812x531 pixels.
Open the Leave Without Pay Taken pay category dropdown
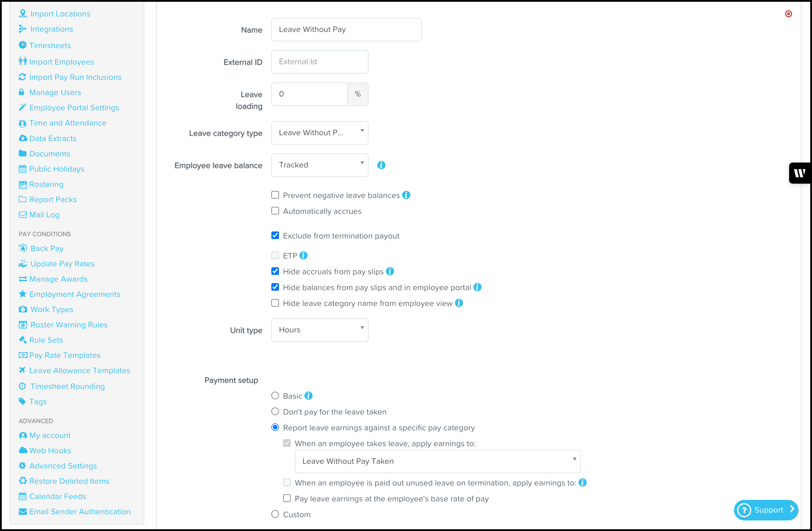tap(437, 461)
